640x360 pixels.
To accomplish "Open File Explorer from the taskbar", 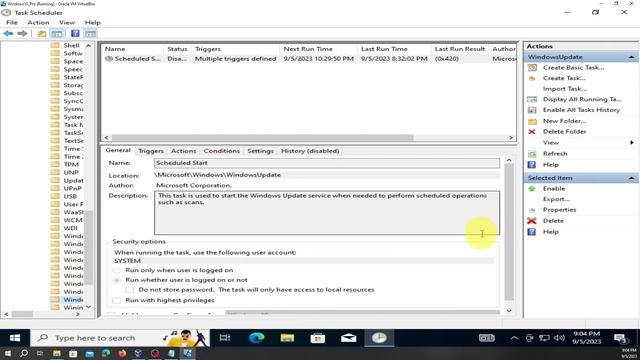I will tap(287, 338).
